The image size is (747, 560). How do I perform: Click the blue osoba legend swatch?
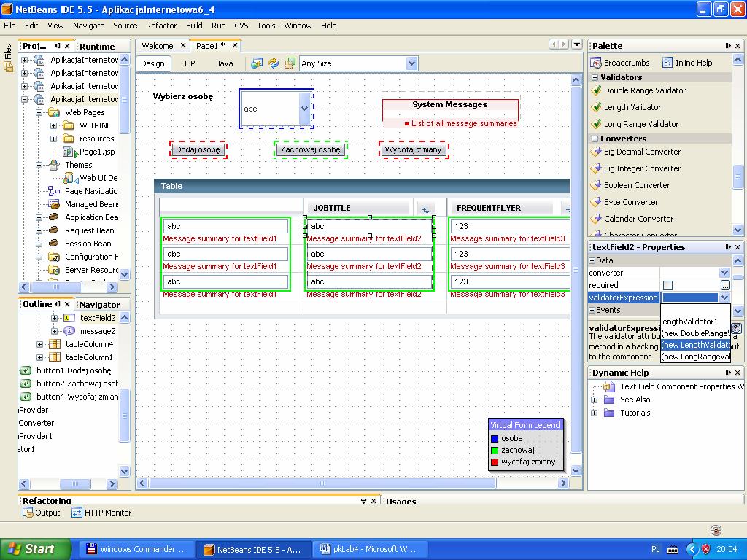495,438
